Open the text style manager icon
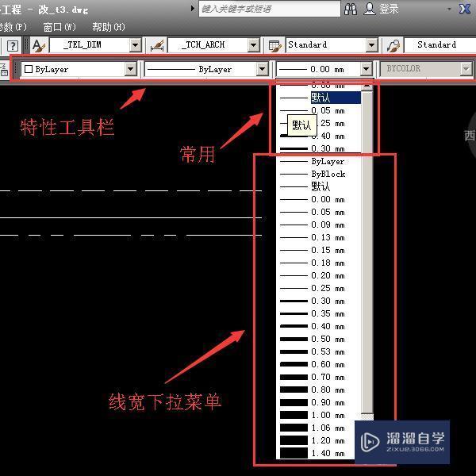 (x=39, y=46)
